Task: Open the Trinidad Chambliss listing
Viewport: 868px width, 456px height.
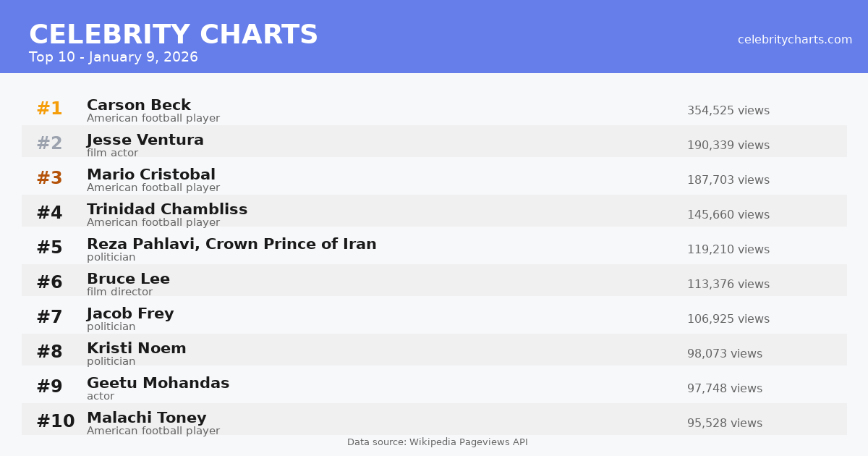Action: click(167, 210)
